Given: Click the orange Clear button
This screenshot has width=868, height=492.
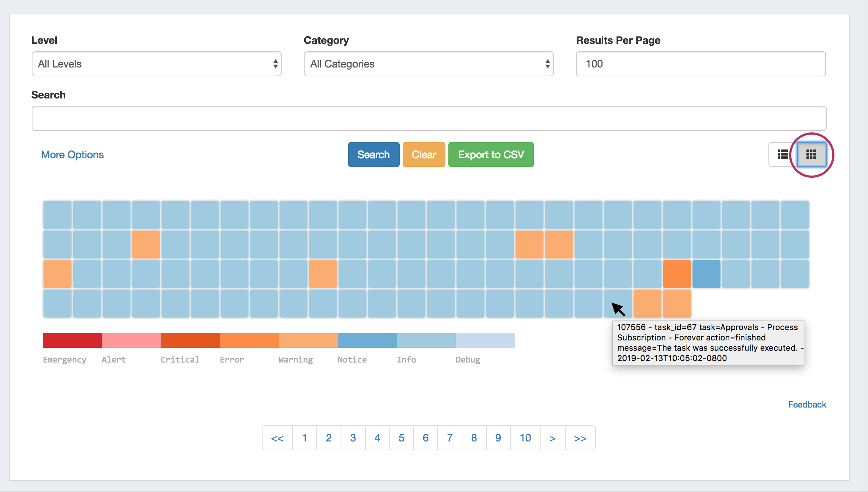Looking at the screenshot, I should [424, 155].
